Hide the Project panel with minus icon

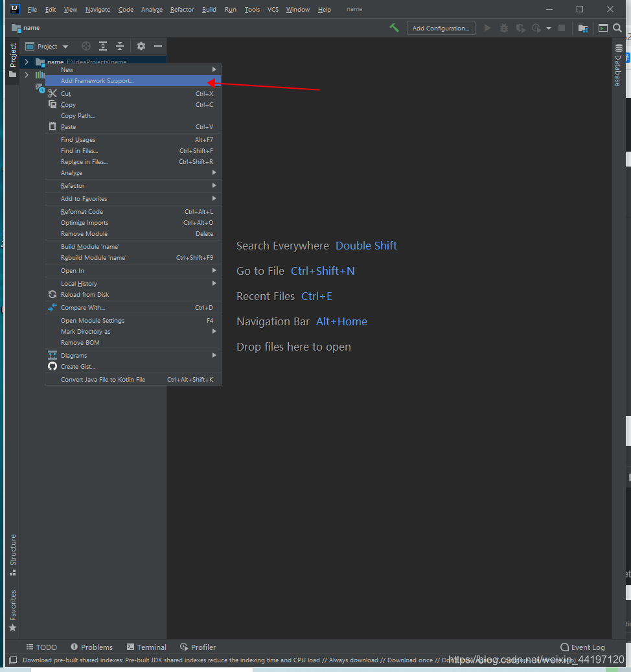pos(158,46)
